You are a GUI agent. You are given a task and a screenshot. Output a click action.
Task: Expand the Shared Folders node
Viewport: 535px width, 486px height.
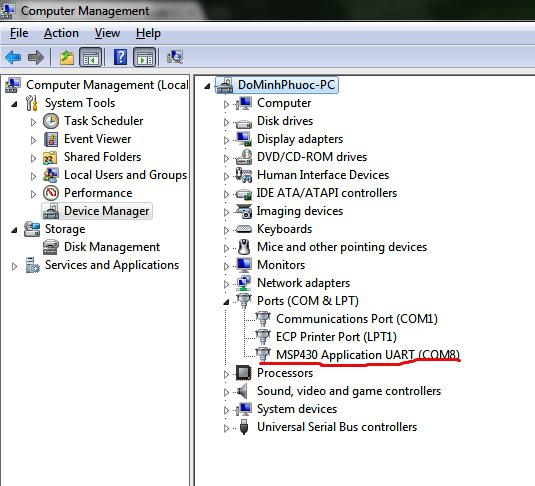click(33, 158)
